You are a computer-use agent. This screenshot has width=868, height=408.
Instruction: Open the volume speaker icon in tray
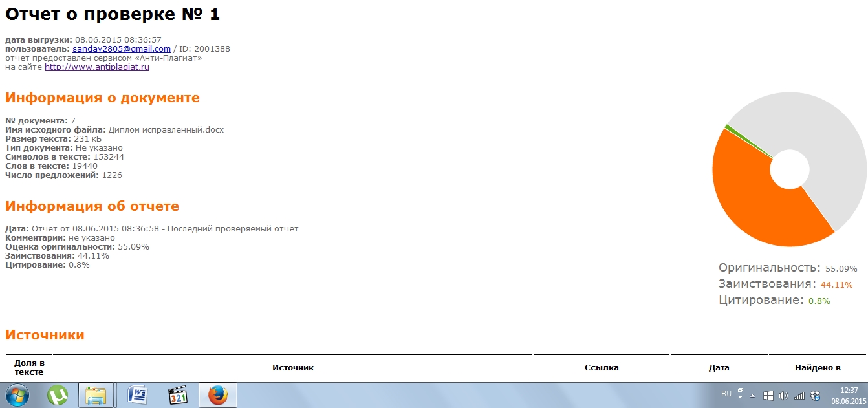click(x=784, y=395)
